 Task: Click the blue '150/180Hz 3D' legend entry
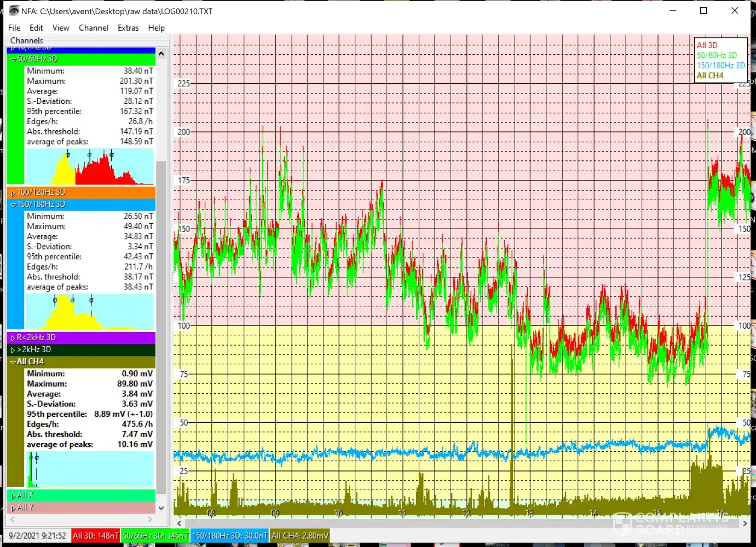(x=720, y=66)
